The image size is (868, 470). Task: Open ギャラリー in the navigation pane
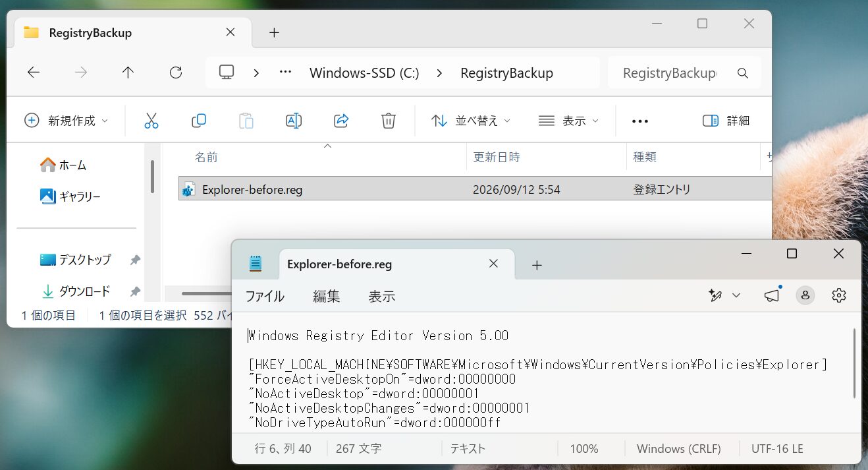pos(70,196)
